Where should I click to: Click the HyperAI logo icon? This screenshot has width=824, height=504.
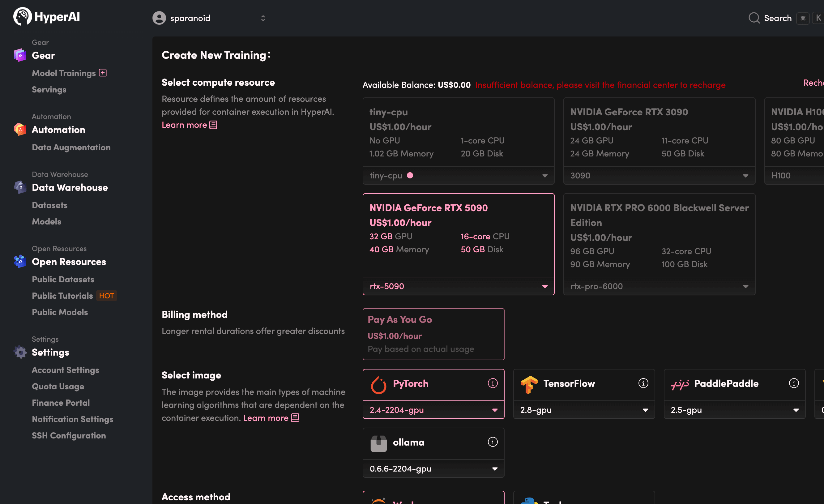pos(22,16)
